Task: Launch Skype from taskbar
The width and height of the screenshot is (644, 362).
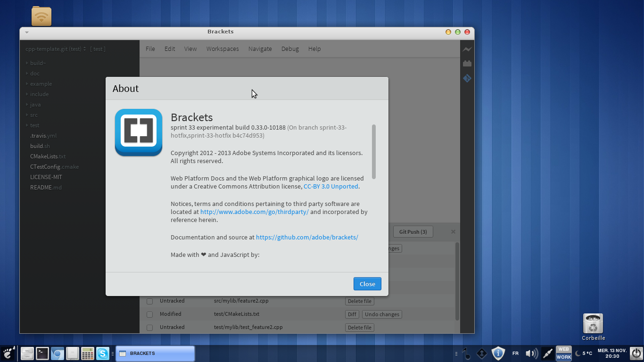Action: point(103,354)
